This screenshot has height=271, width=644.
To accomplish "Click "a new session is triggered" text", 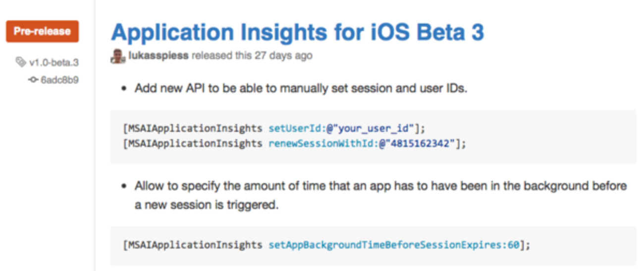I will [207, 205].
